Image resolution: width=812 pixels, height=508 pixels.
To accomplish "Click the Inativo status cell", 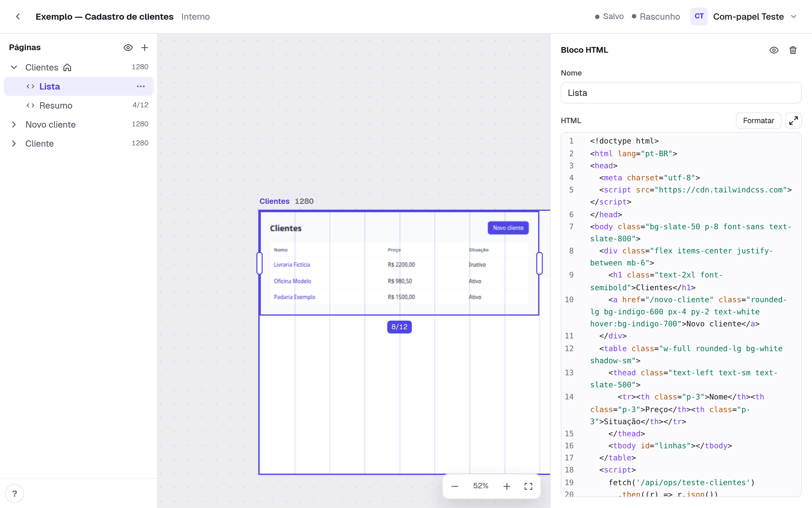I will coord(477,264).
